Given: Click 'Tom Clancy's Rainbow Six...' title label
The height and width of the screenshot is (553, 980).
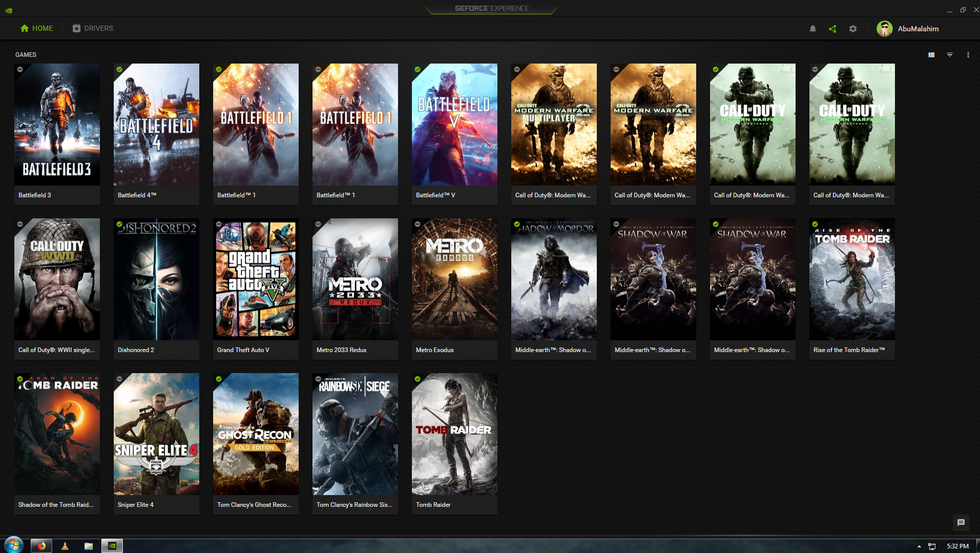Looking at the screenshot, I should (355, 505).
